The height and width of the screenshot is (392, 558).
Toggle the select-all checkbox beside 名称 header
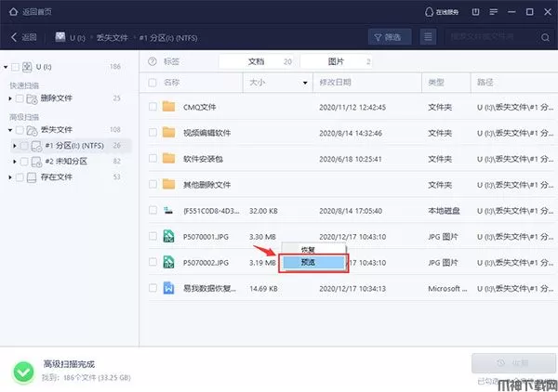point(152,83)
